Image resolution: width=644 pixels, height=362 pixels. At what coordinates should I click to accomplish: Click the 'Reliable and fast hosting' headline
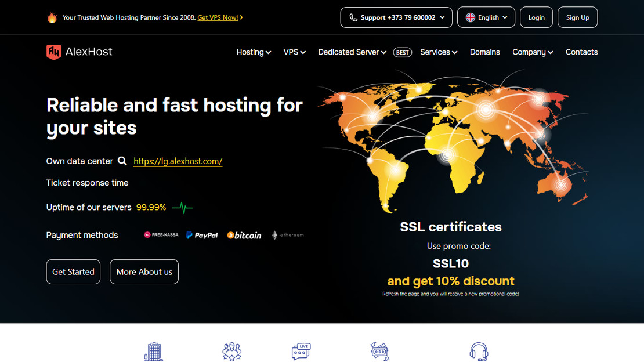tap(175, 116)
